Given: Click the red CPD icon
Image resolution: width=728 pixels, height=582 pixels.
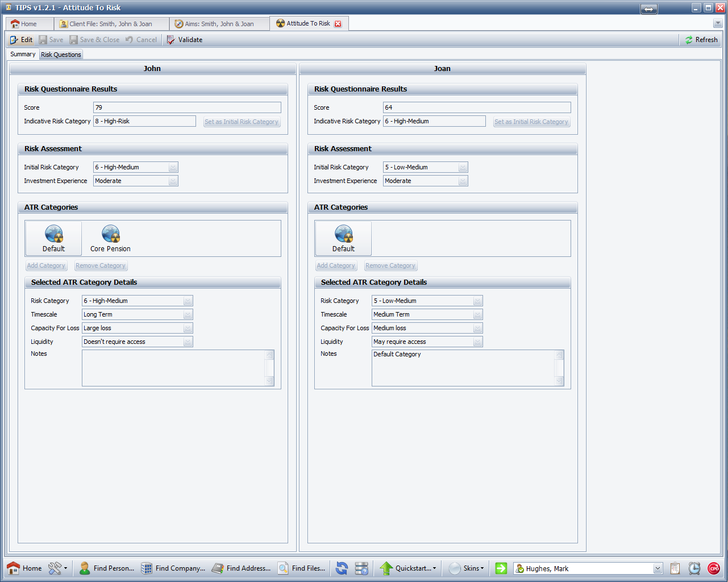Looking at the screenshot, I should point(714,568).
